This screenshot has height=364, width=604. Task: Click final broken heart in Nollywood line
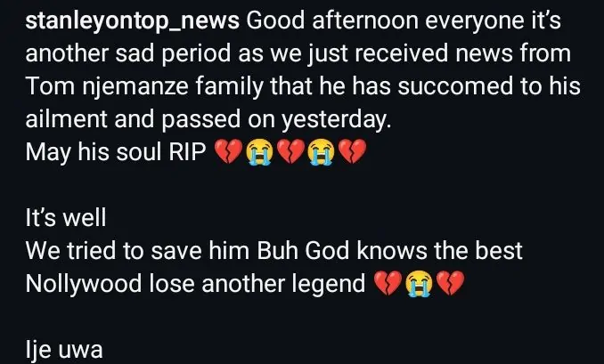450,283
